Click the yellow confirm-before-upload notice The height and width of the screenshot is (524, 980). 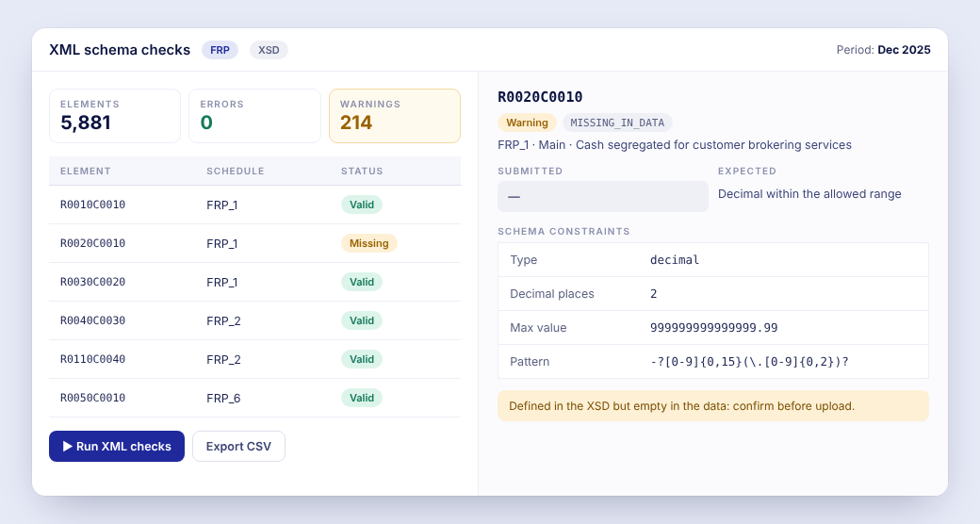(x=713, y=406)
